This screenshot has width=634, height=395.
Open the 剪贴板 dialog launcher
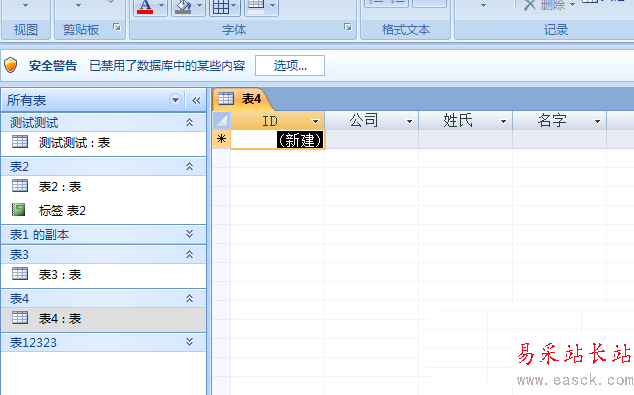point(117,27)
